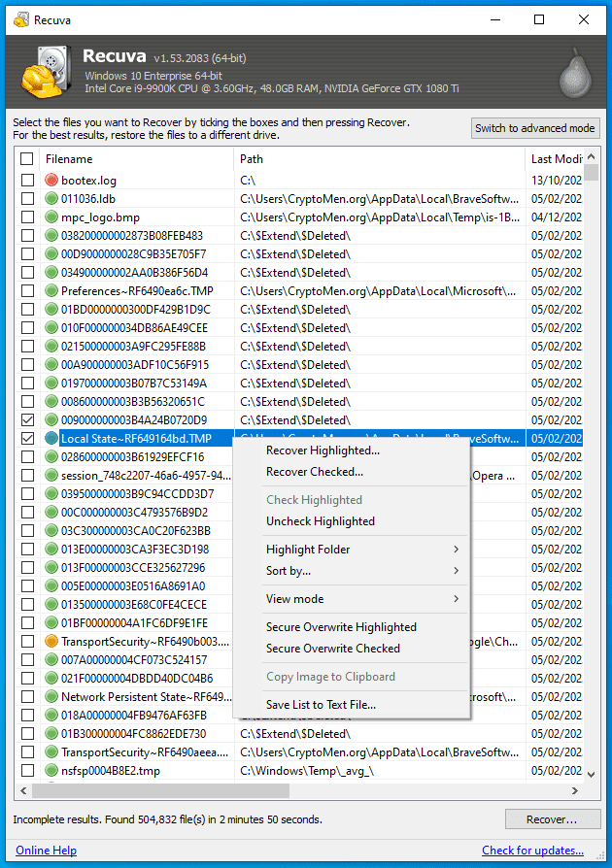Expand the Highlight Folder submenu

pyautogui.click(x=364, y=550)
